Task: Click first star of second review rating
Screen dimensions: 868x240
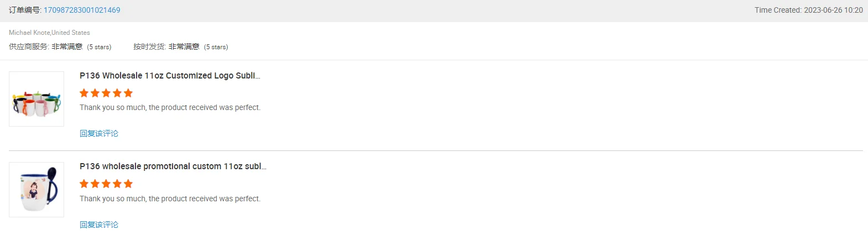Action: pyautogui.click(x=84, y=184)
